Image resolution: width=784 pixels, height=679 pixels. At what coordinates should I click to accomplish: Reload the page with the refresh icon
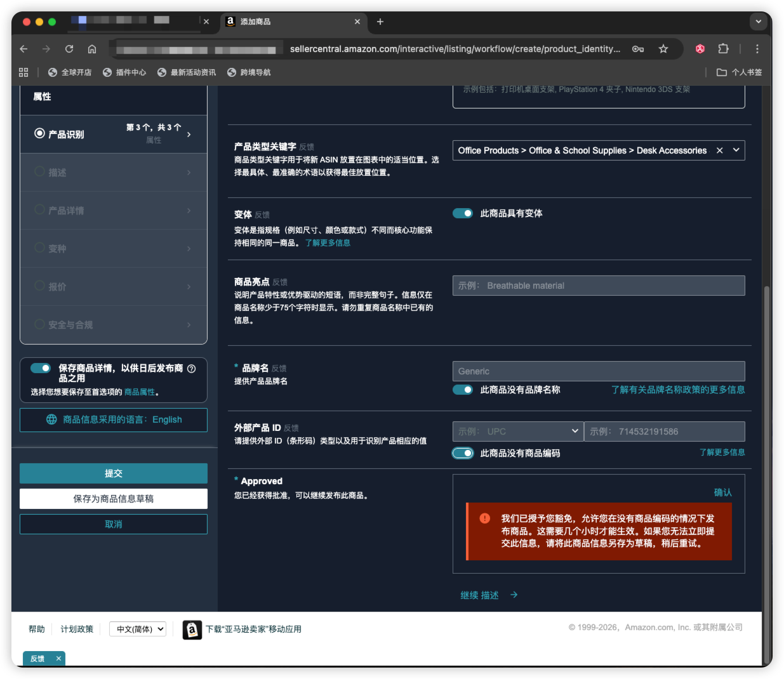(69, 49)
